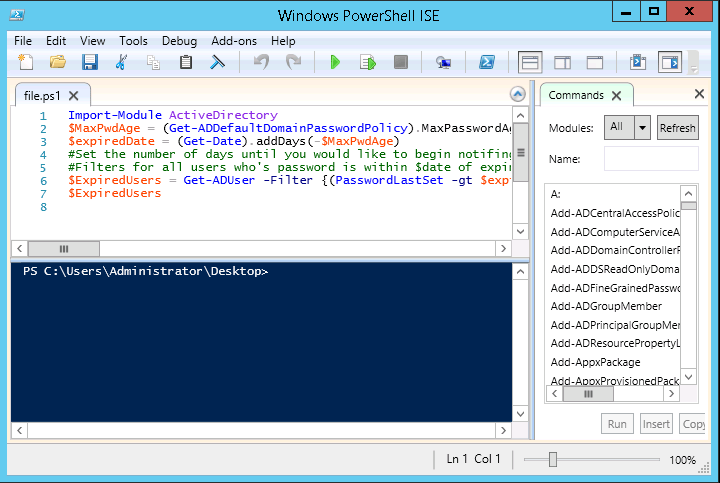Viewport: 720px width, 483px height.
Task: Open the File menu
Action: click(23, 41)
